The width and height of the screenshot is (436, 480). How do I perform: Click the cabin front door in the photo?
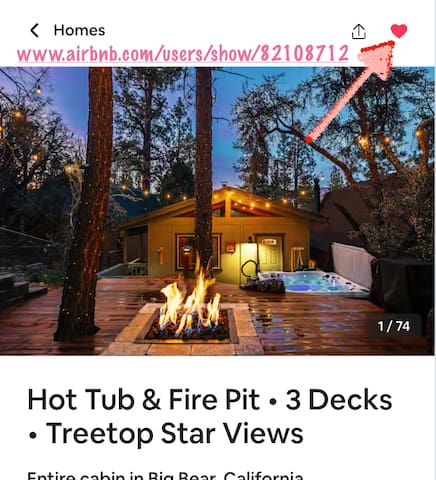click(271, 253)
